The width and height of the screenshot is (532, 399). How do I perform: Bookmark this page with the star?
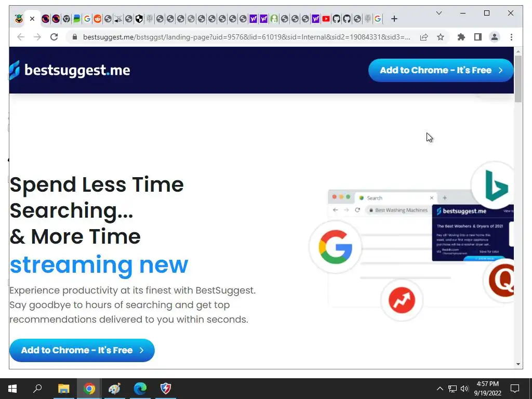441,37
